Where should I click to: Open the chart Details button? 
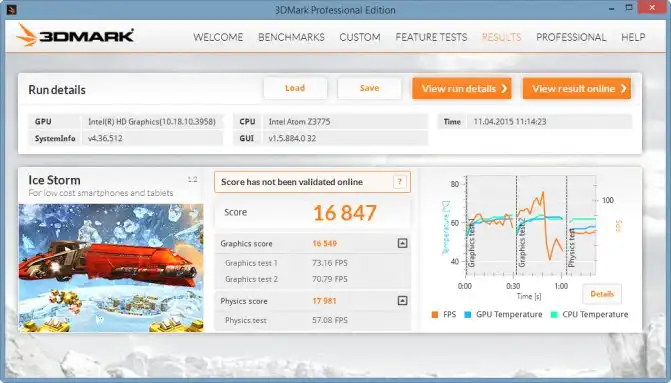(602, 294)
